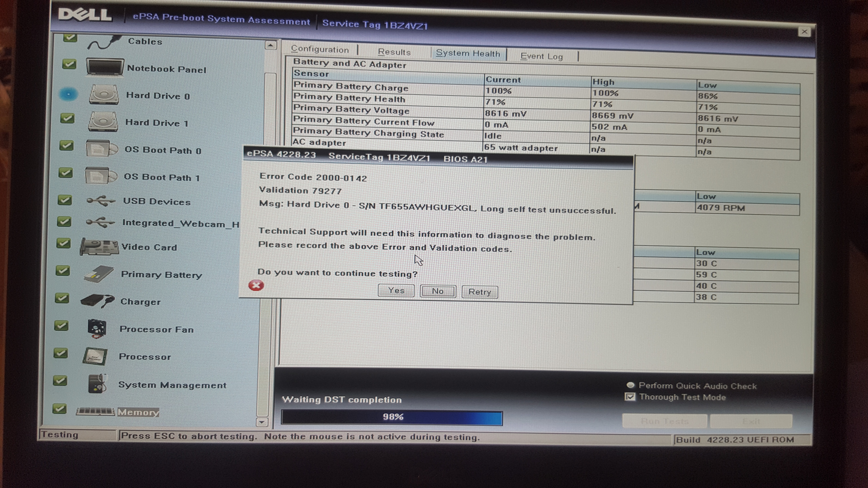Select the Hard Drive 0 disk icon
This screenshot has width=868, height=488.
pyautogui.click(x=104, y=94)
